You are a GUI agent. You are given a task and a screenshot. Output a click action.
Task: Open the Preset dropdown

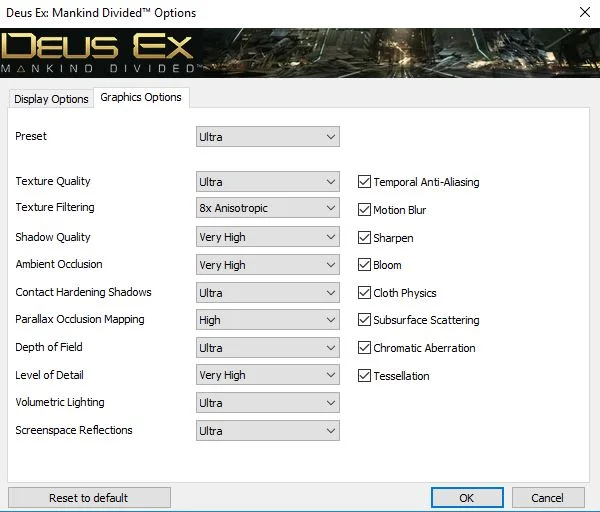click(x=267, y=137)
